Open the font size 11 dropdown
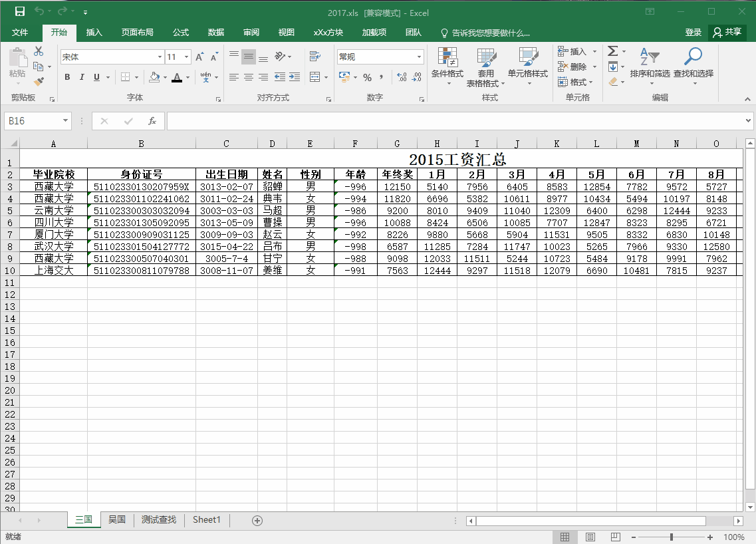The height and width of the screenshot is (544, 756). coord(187,57)
